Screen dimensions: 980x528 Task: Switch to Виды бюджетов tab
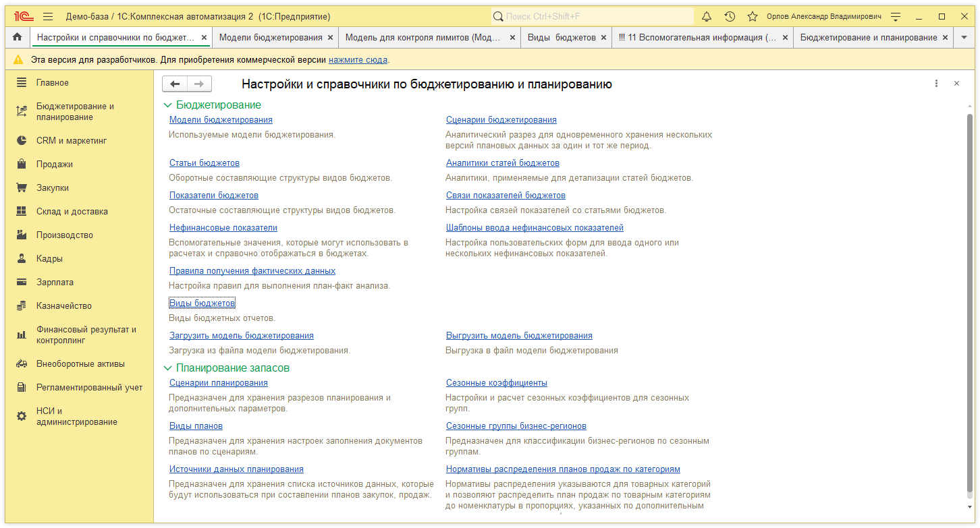(x=562, y=38)
